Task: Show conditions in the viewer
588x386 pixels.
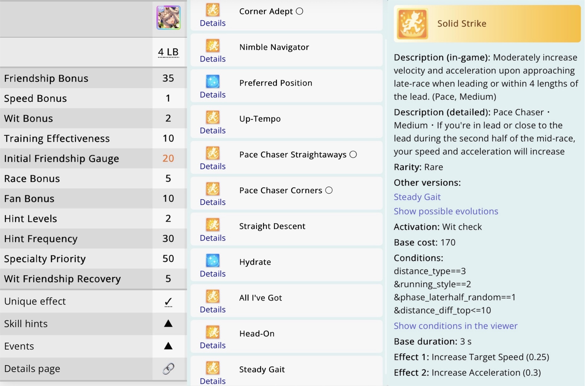Action: click(456, 326)
